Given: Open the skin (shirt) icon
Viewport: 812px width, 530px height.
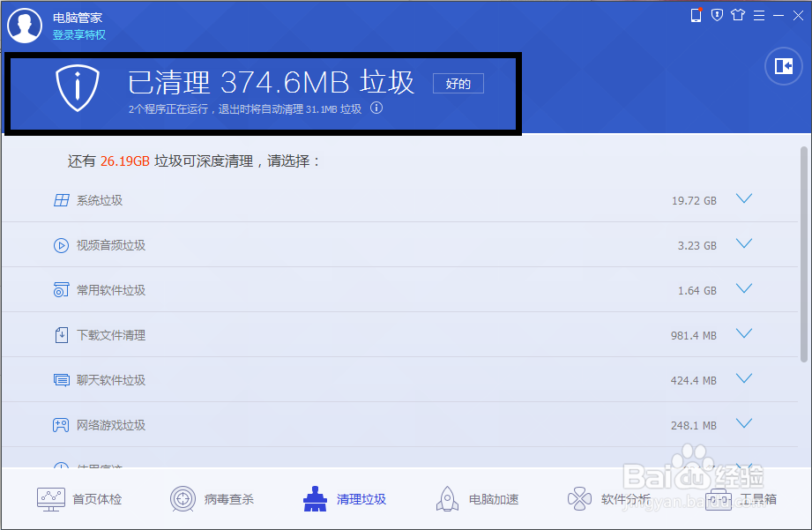Looking at the screenshot, I should [x=738, y=15].
